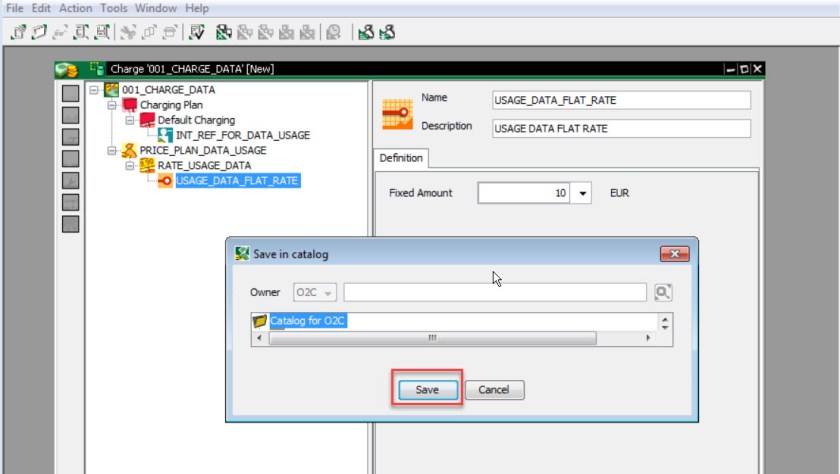This screenshot has width=840, height=474.
Task: Click the Save button in the dialog
Action: point(428,389)
